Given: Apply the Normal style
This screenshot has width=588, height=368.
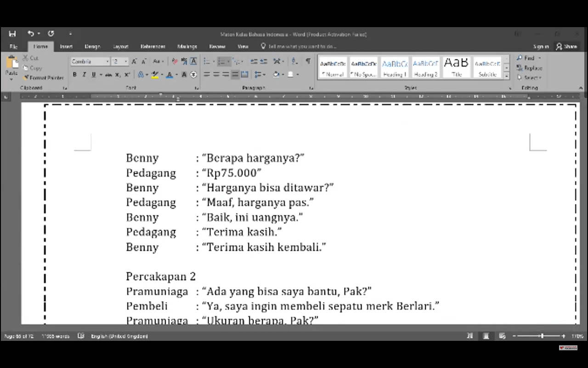Looking at the screenshot, I should pos(333,68).
